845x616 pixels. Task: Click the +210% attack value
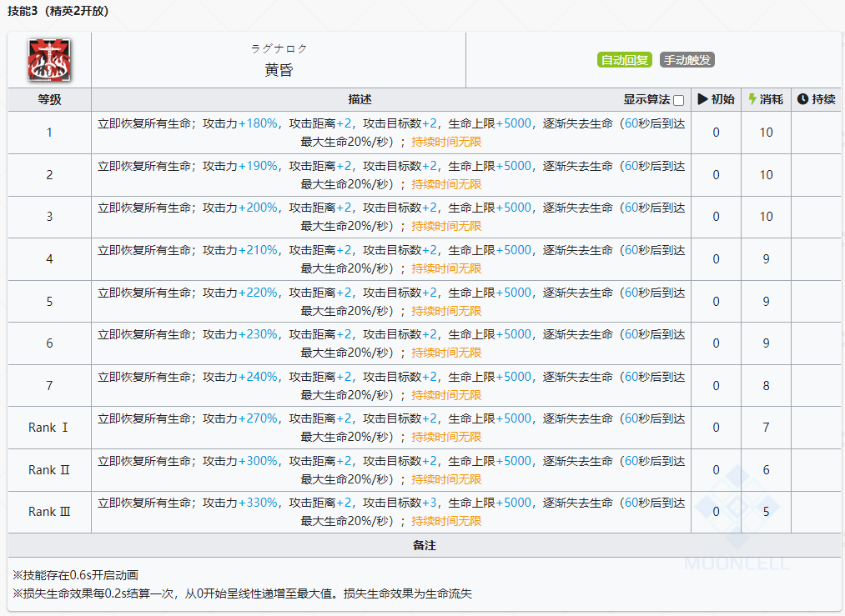click(258, 250)
